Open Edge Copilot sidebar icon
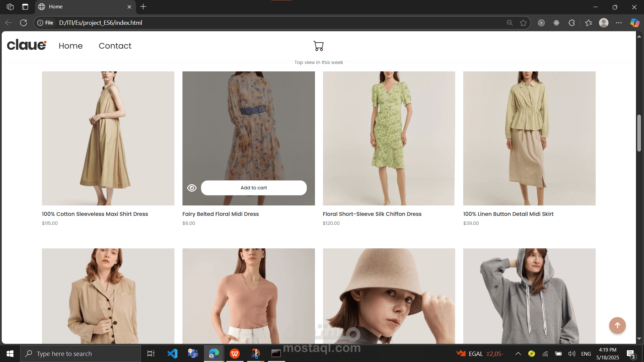Viewport: 644px width, 362px height. pyautogui.click(x=634, y=23)
